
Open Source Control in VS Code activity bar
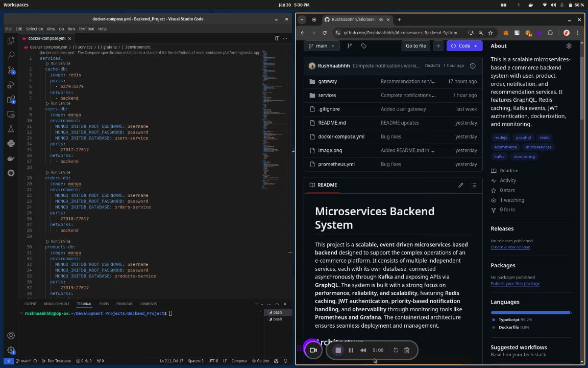pyautogui.click(x=11, y=70)
